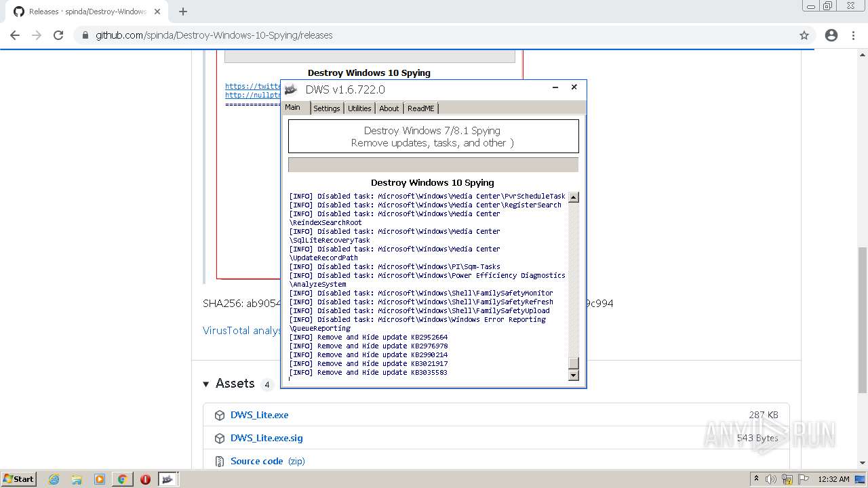Viewport: 868px width, 488px height.
Task: Download Source code (zip)
Action: coord(268,461)
